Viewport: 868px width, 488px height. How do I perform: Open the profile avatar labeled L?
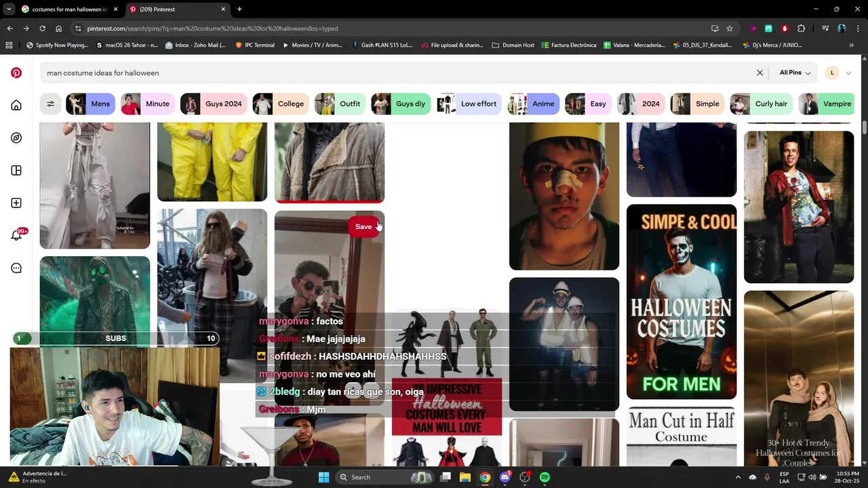point(832,73)
